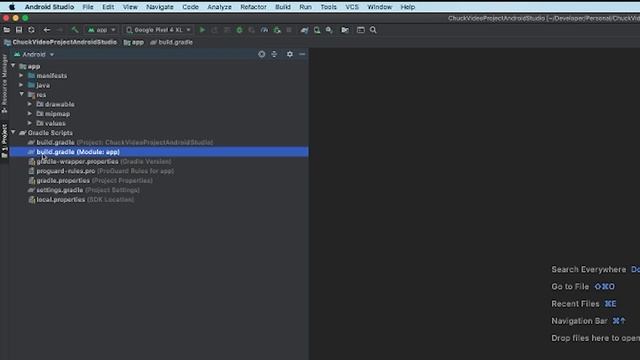Build project with the hammer icon

[75, 30]
